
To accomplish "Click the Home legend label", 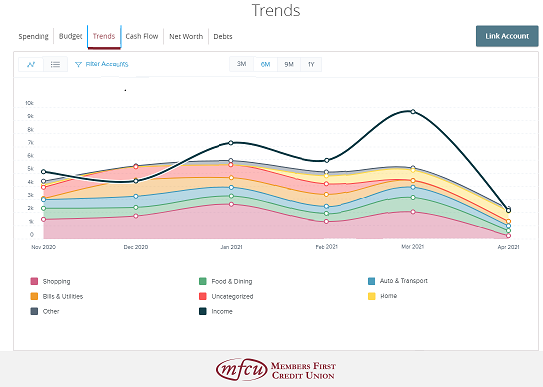I will pos(389,296).
